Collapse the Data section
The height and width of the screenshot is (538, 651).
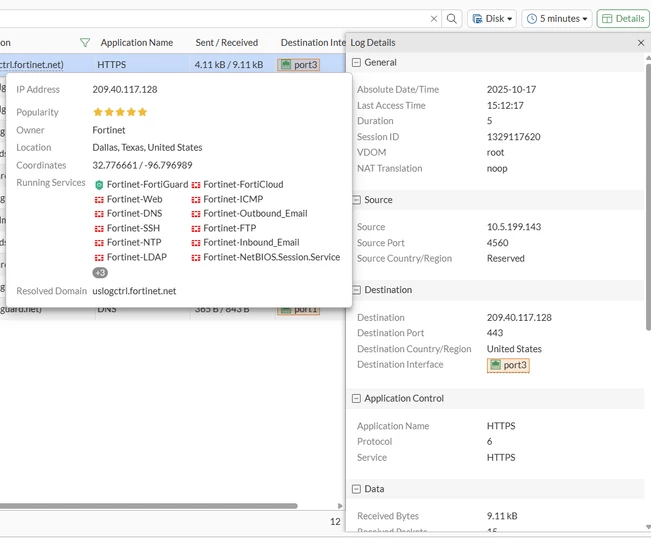(356, 489)
